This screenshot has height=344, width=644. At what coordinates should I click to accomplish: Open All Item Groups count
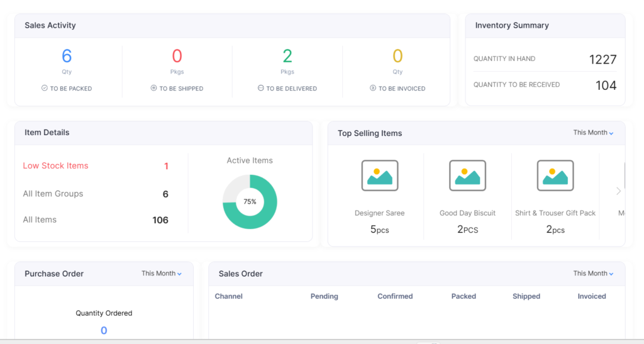[x=165, y=194]
